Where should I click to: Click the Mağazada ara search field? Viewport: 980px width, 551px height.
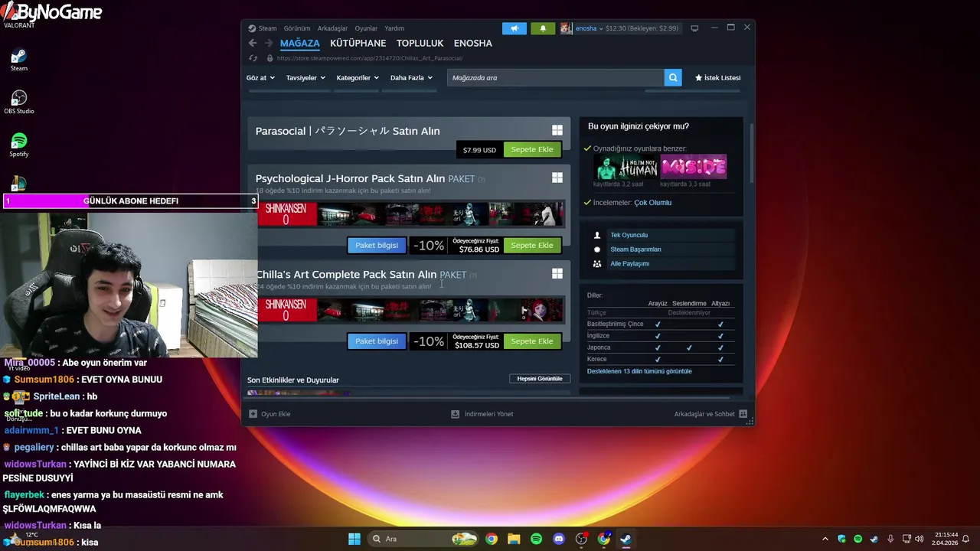(555, 77)
